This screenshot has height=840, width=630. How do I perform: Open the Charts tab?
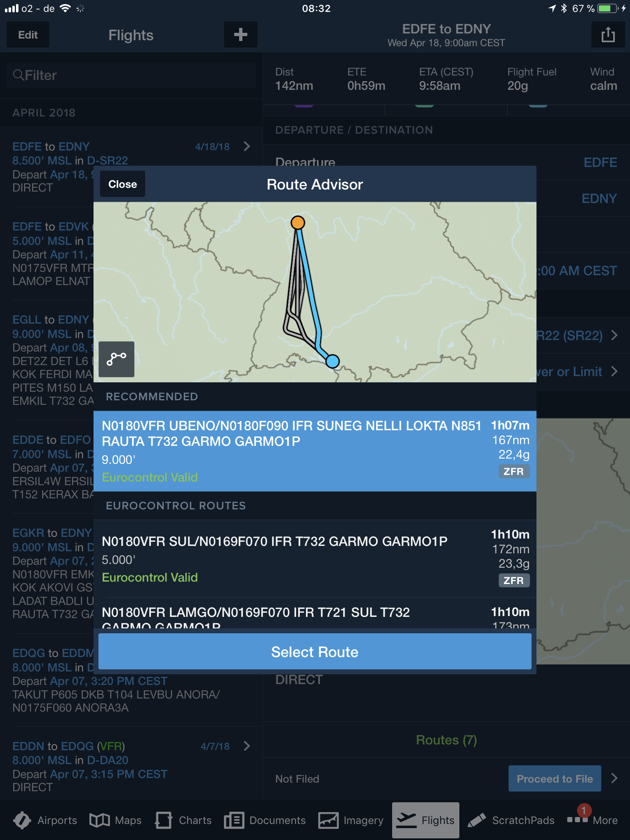coord(183,820)
